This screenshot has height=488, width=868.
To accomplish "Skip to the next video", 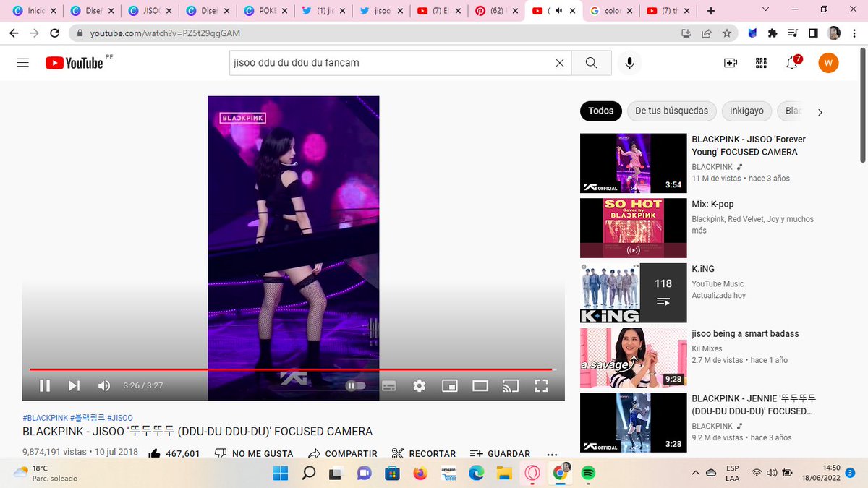I will (74, 385).
